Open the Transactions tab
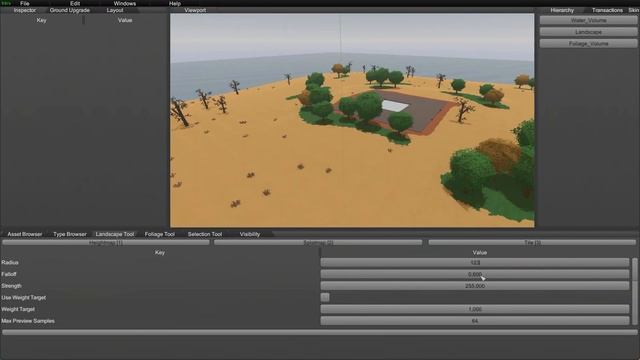Screen dimensions: 640x360 (607, 10)
